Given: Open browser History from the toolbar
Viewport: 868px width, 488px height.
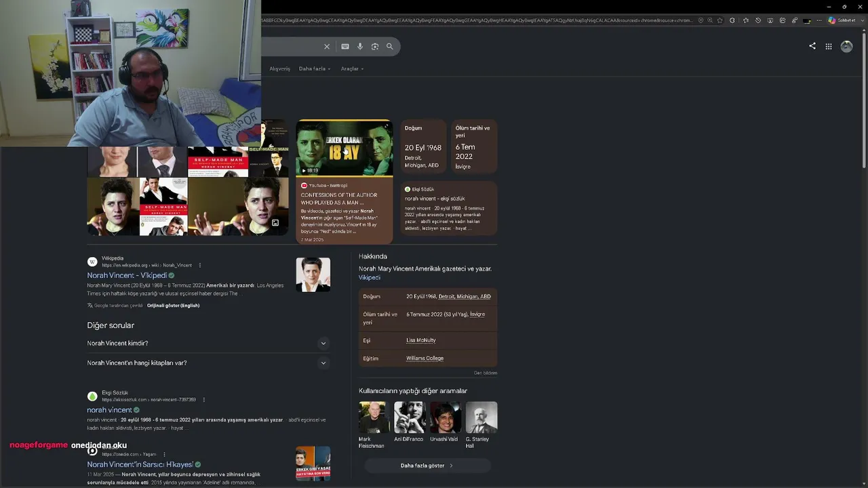Looking at the screenshot, I should tap(758, 20).
